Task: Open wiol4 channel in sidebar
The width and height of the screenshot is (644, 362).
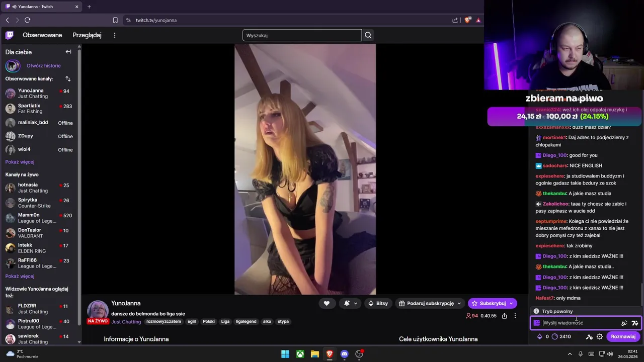Action: click(40, 149)
